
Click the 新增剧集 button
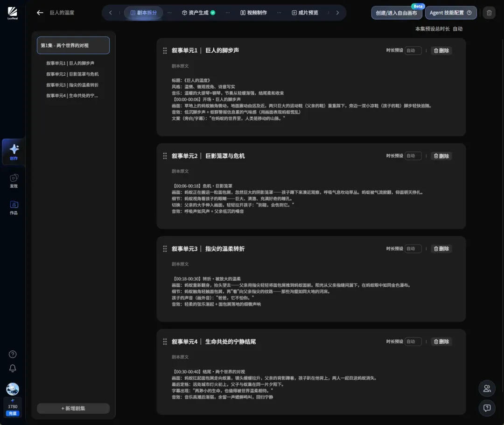(x=73, y=408)
